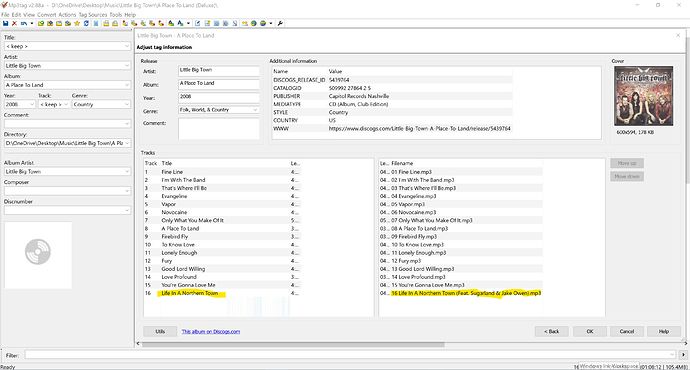Click the Change directory folder icon

click(41, 23)
